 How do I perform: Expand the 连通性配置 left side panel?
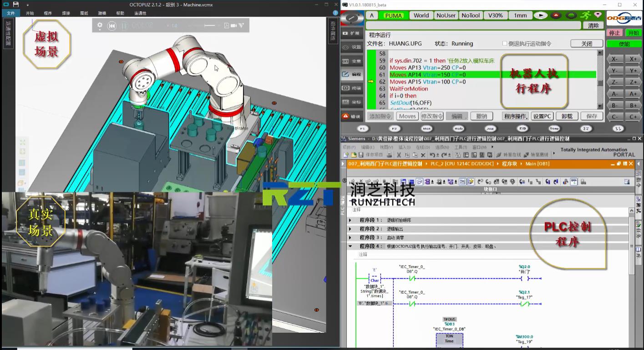(8, 33)
